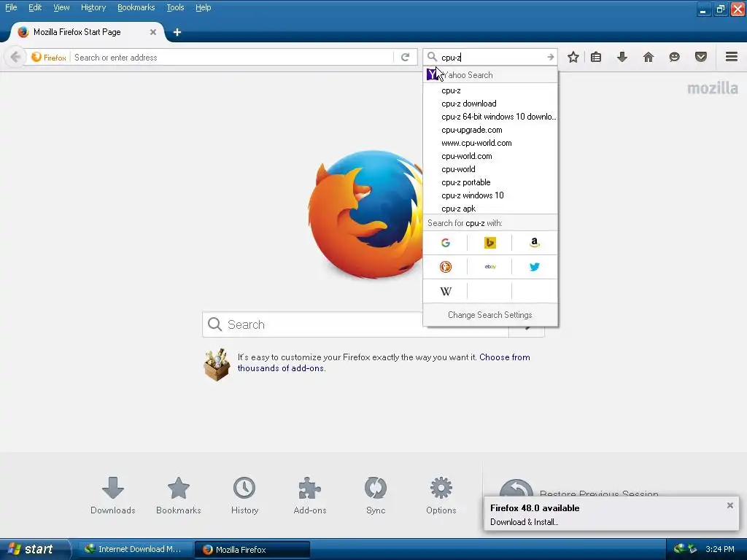Select suggestion "cpu-z portable"
Viewport: 747px width, 560px height.
(489, 182)
